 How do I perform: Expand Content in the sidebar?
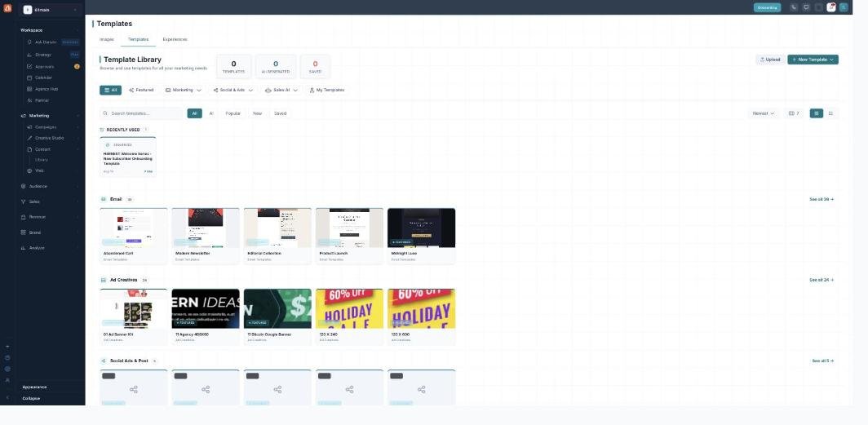click(52, 149)
